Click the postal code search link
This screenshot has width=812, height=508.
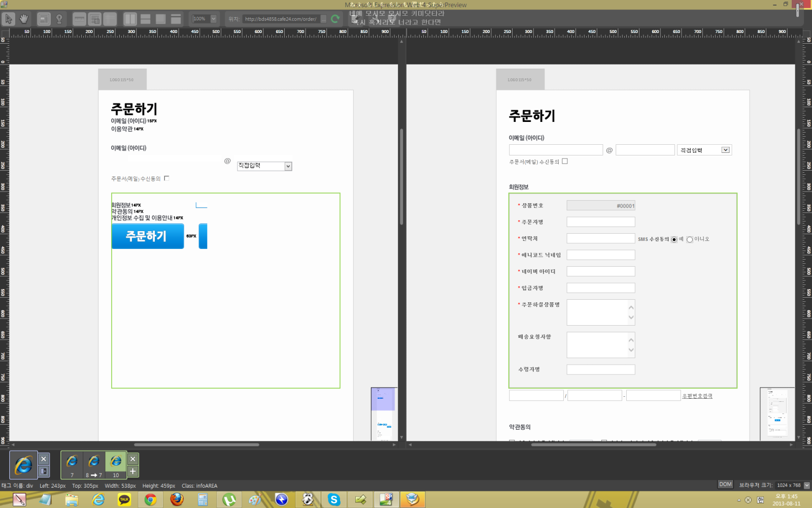[697, 396]
